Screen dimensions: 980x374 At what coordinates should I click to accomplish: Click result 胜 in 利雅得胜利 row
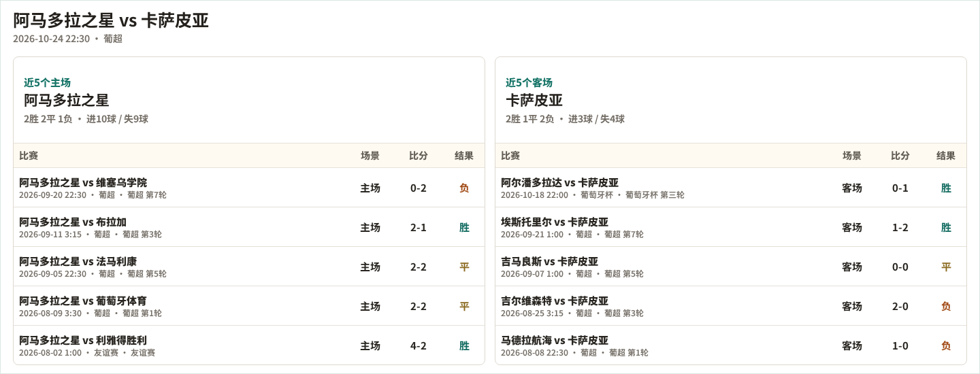[464, 345]
